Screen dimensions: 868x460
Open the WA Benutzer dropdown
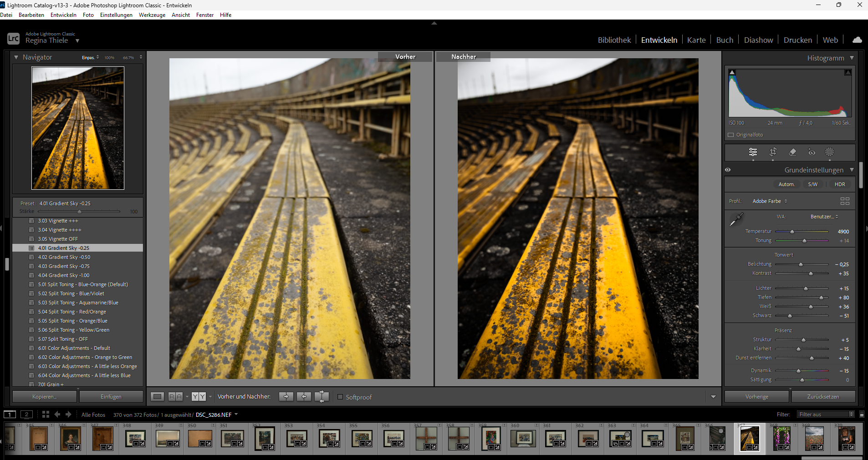click(822, 217)
